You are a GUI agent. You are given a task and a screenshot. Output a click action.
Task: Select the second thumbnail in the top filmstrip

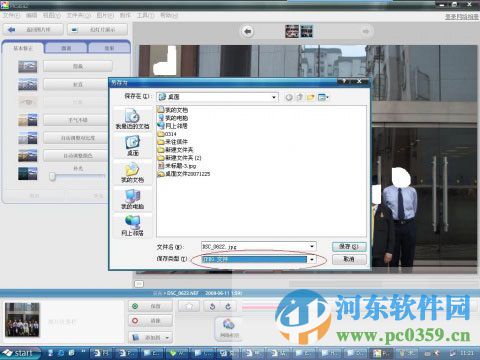coord(307,31)
